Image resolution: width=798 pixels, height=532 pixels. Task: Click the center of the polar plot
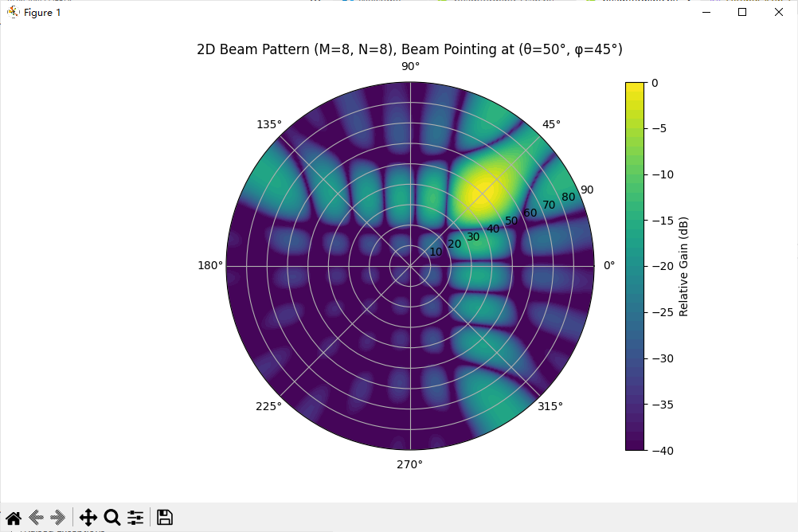click(x=410, y=266)
